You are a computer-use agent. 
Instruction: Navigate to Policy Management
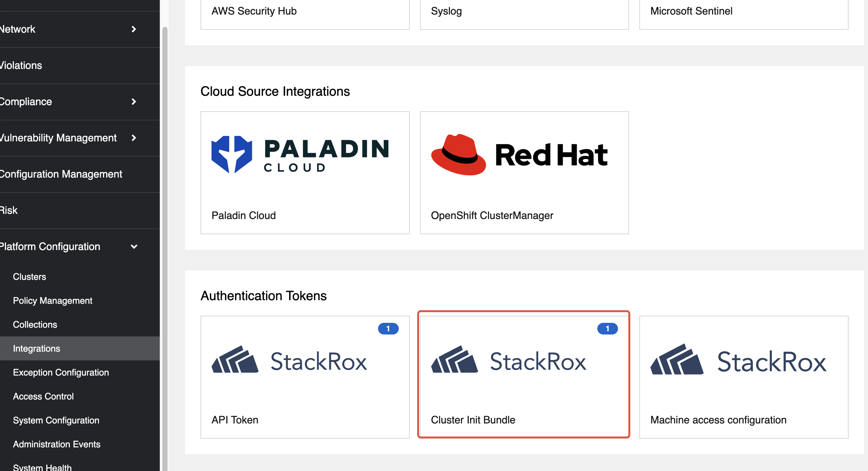[80, 301]
